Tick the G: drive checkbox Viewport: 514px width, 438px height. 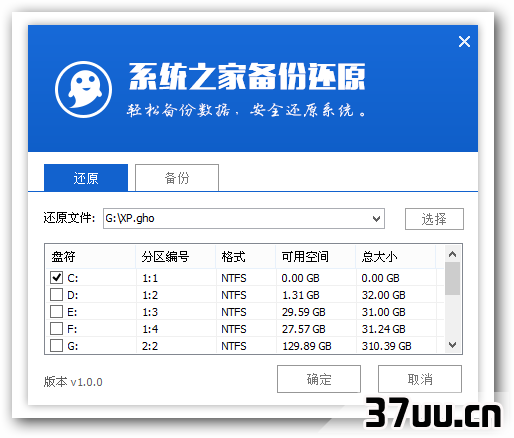click(56, 345)
